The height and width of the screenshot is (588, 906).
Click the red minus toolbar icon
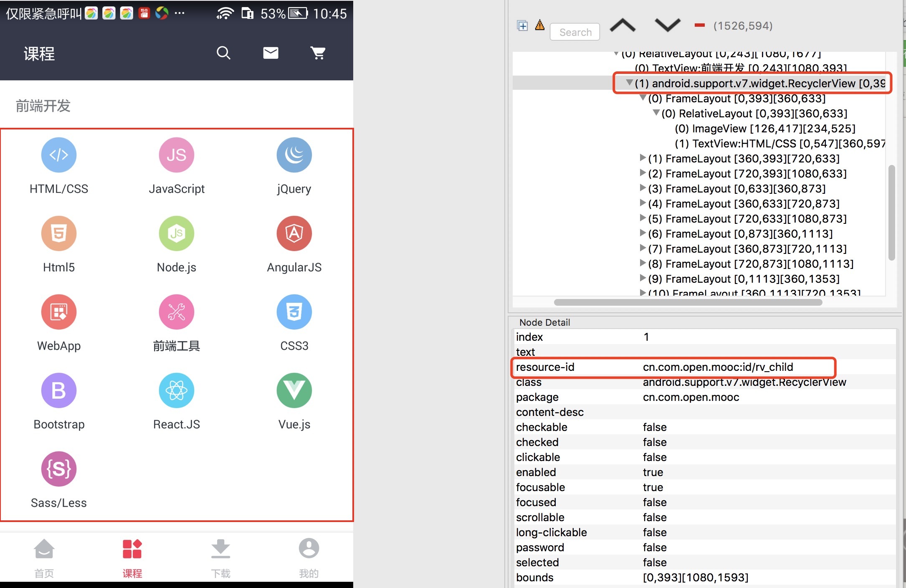point(700,25)
